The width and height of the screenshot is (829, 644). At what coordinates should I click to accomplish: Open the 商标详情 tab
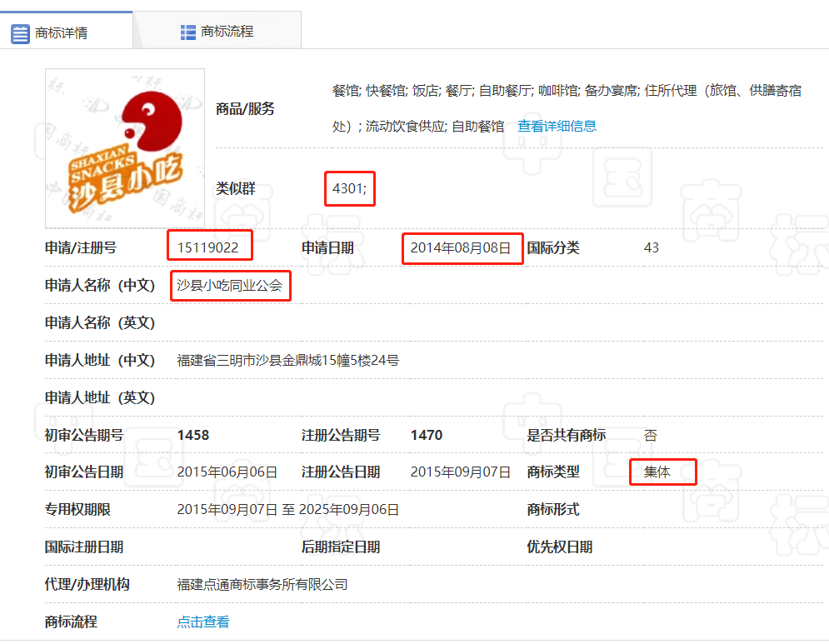(x=66, y=32)
